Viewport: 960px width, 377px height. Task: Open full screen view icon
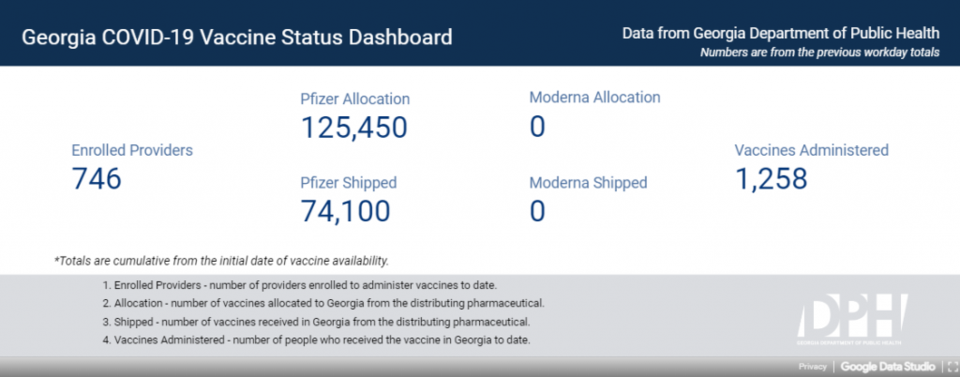click(954, 367)
